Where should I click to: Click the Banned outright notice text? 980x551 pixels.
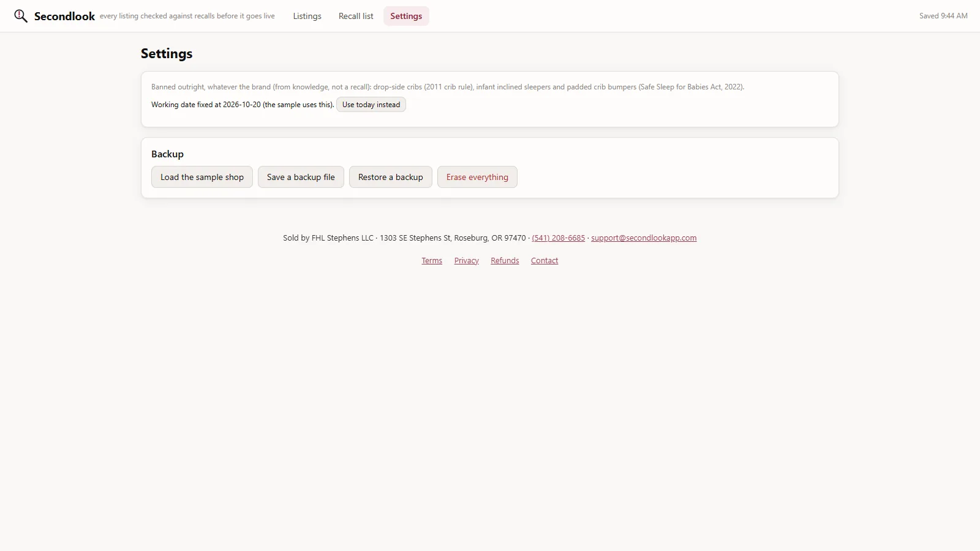click(x=448, y=87)
